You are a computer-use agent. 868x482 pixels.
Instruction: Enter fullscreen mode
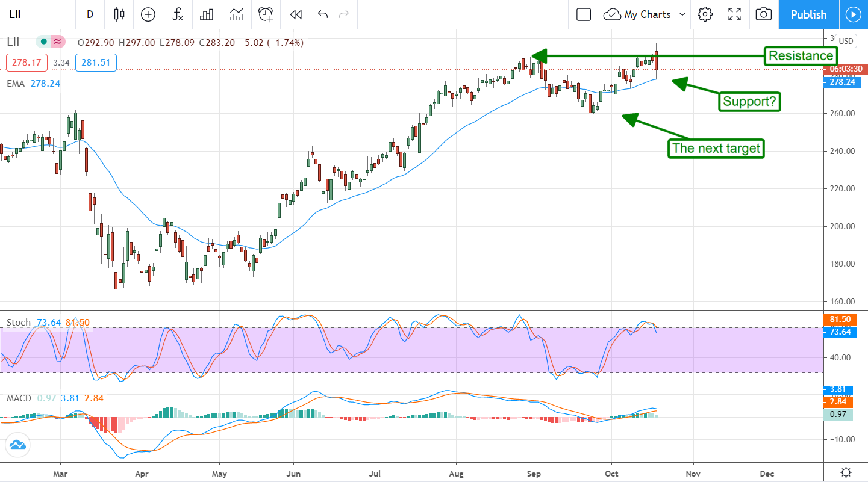734,14
